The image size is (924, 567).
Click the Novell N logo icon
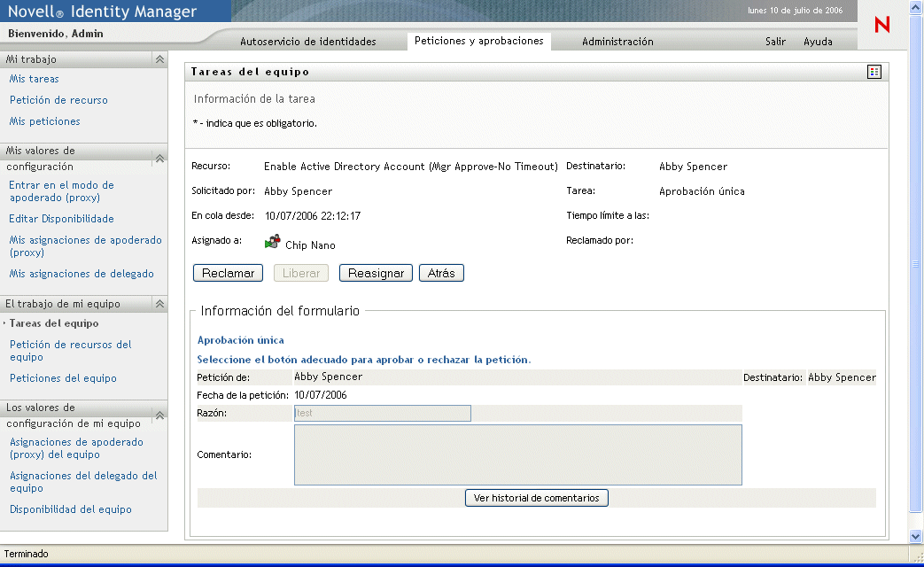click(x=881, y=26)
